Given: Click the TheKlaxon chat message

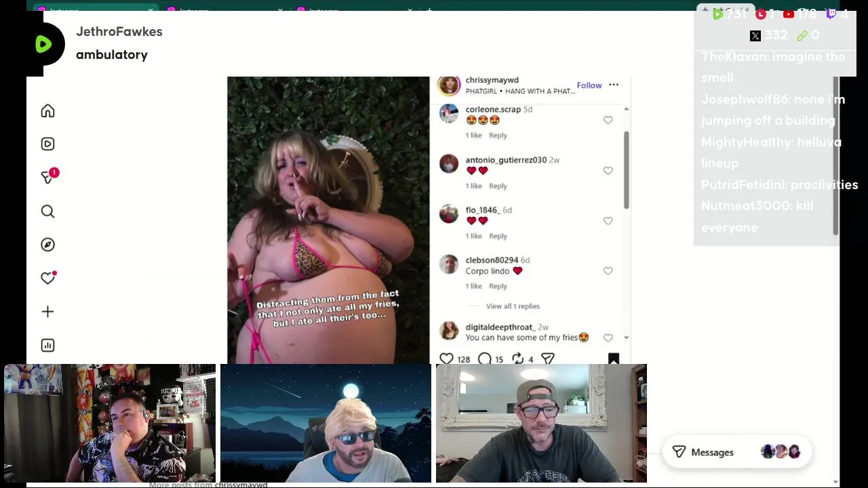Looking at the screenshot, I should click(773, 67).
